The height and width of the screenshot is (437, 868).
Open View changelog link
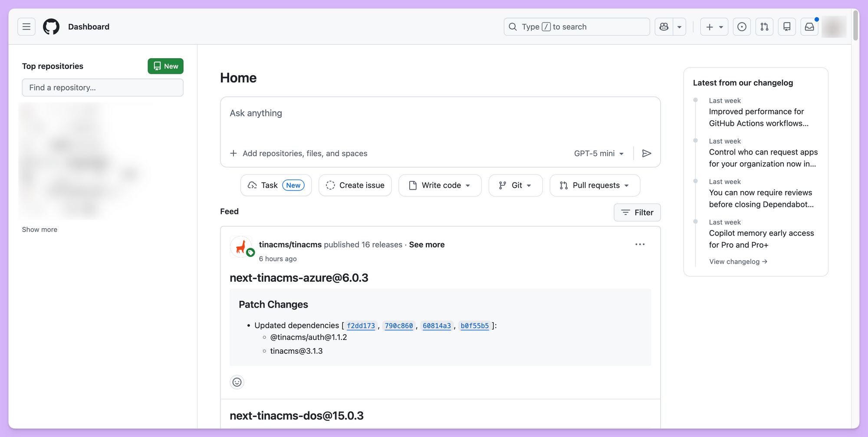[738, 261]
